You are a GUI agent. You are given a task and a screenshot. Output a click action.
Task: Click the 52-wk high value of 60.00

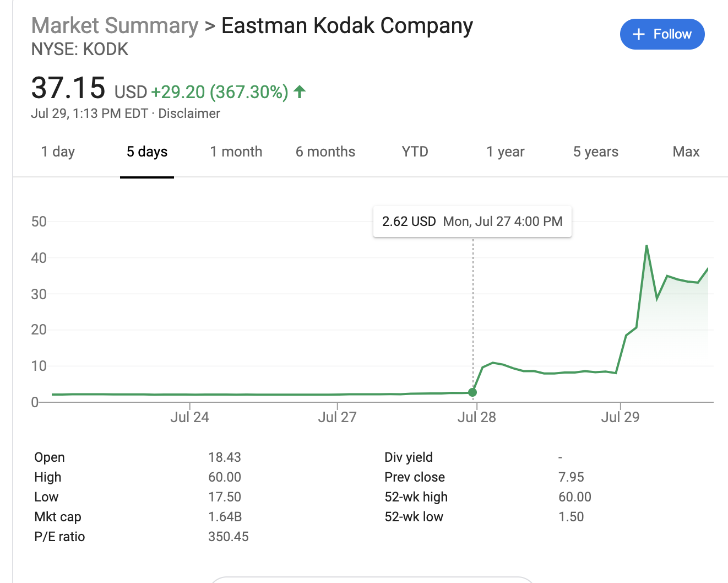(574, 497)
